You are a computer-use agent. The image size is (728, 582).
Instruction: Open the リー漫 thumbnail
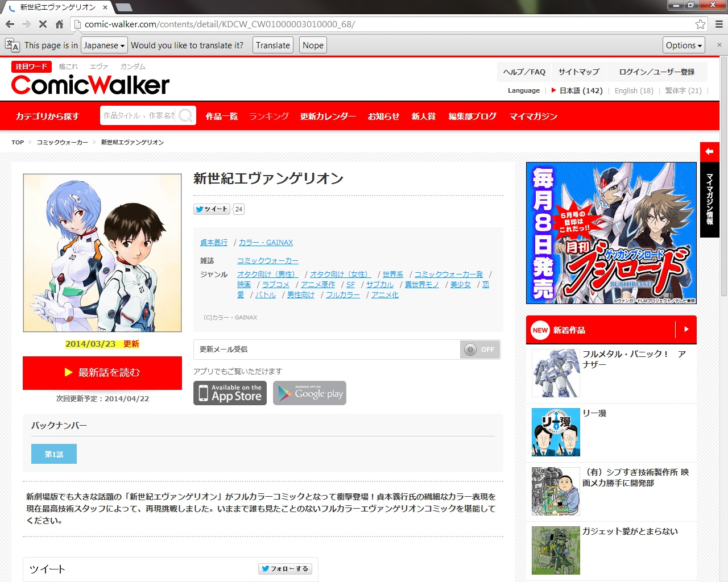556,432
